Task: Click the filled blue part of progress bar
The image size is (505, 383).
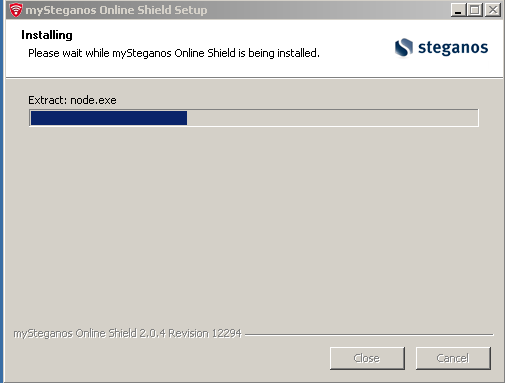Action: point(109,118)
